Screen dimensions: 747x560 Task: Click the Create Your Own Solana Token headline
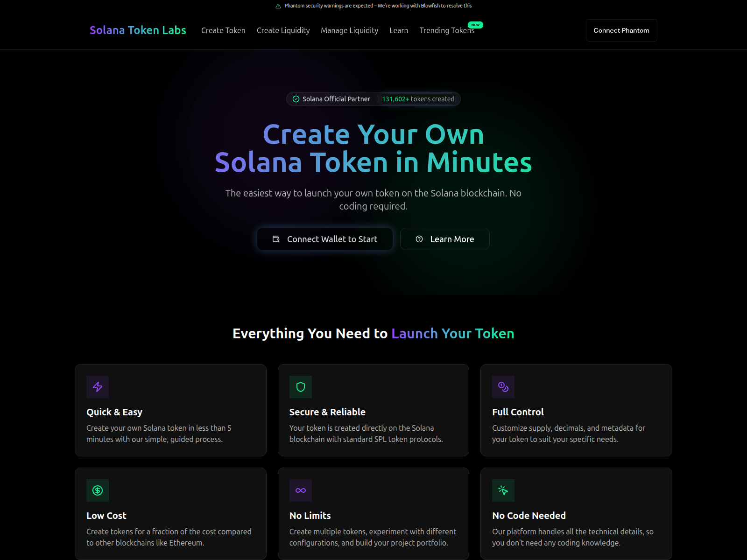373,148
